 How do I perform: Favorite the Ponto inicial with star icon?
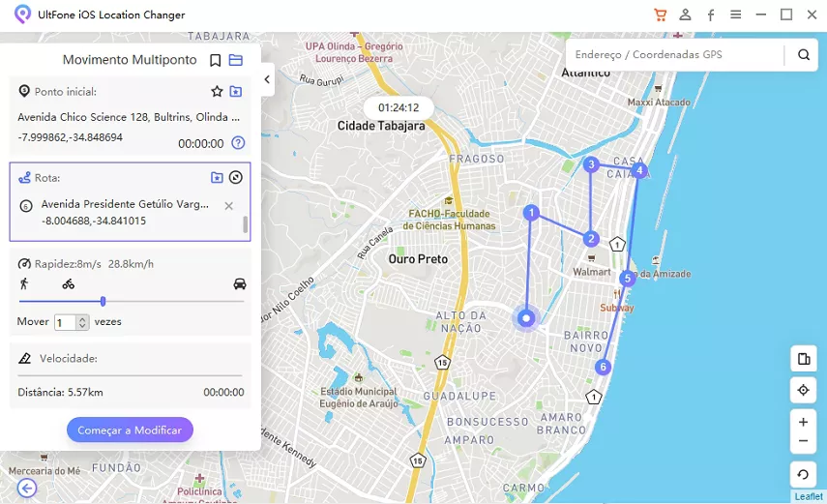217,91
